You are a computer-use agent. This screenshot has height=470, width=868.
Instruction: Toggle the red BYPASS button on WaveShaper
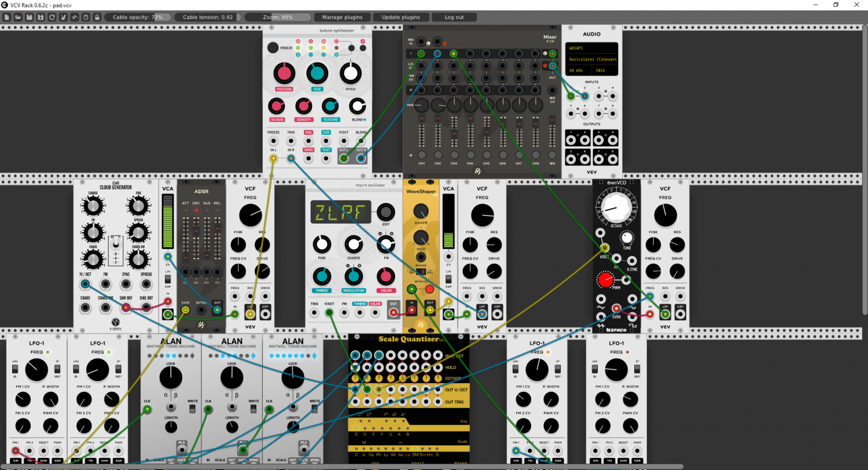429,289
